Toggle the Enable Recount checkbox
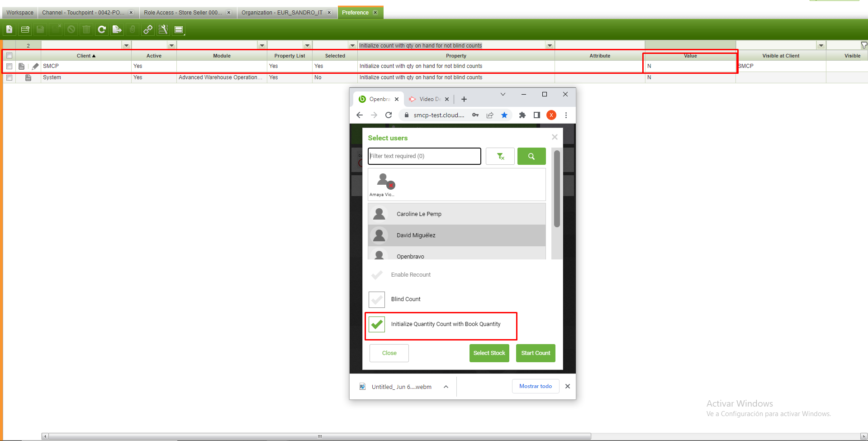The height and width of the screenshot is (441, 868). coord(377,275)
